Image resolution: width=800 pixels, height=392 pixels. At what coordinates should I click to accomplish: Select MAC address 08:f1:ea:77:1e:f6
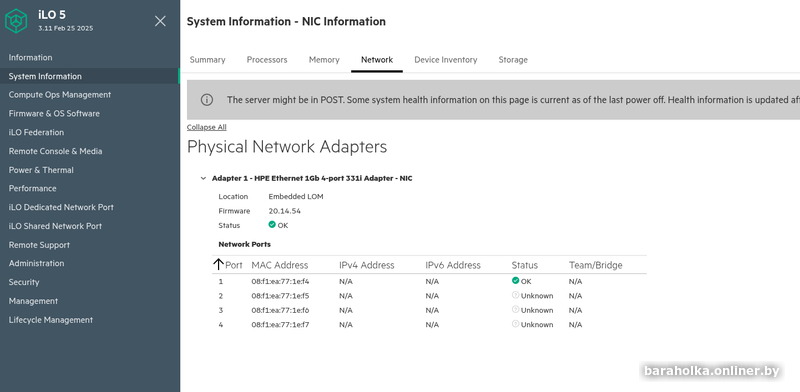click(x=280, y=310)
